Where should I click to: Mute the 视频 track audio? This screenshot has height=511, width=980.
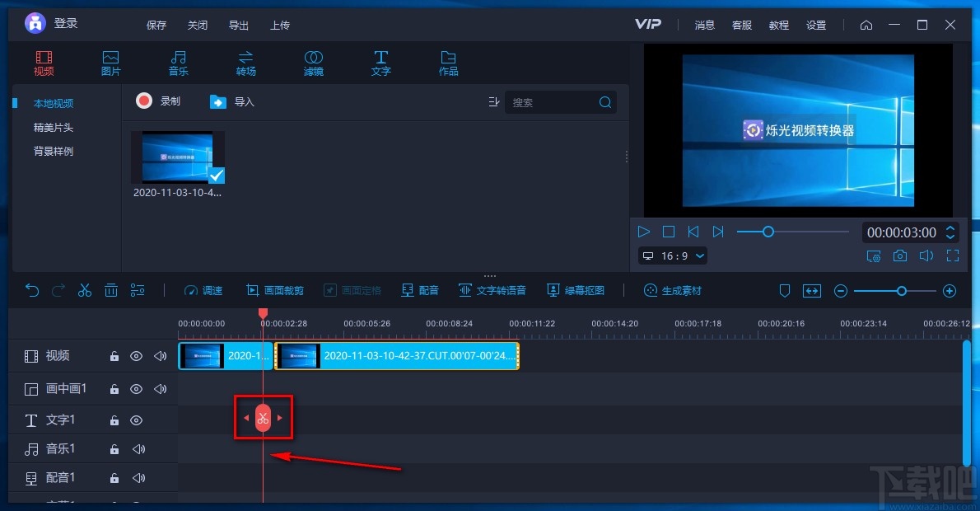160,357
